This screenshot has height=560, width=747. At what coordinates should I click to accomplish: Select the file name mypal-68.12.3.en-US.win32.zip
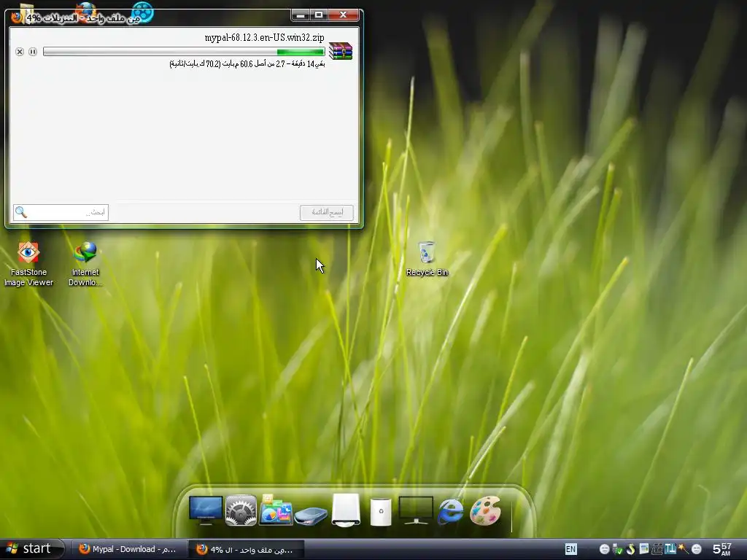pos(264,38)
